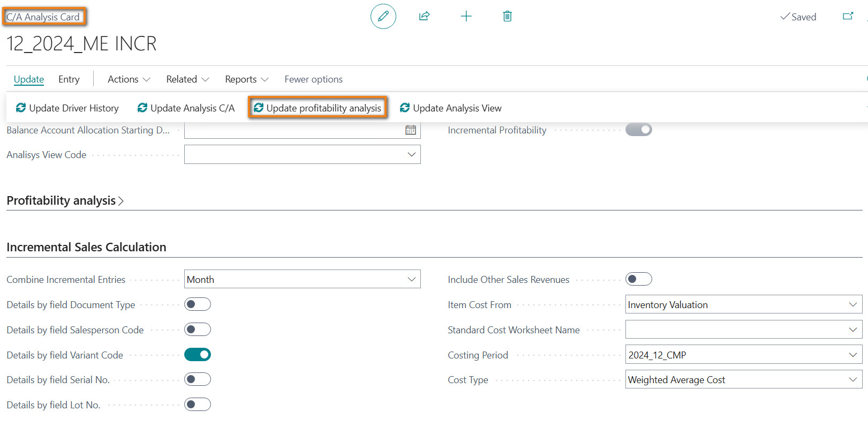Click the 12_2024_ME INCR title

81,43
